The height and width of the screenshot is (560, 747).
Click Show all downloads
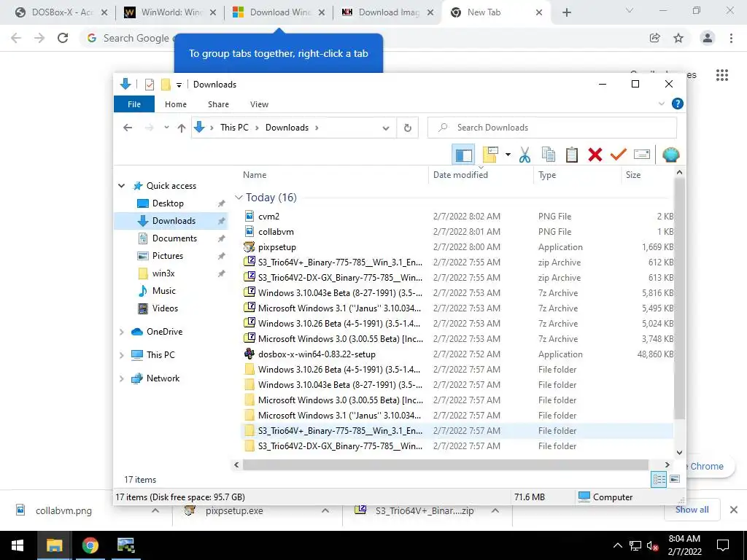[x=692, y=510]
